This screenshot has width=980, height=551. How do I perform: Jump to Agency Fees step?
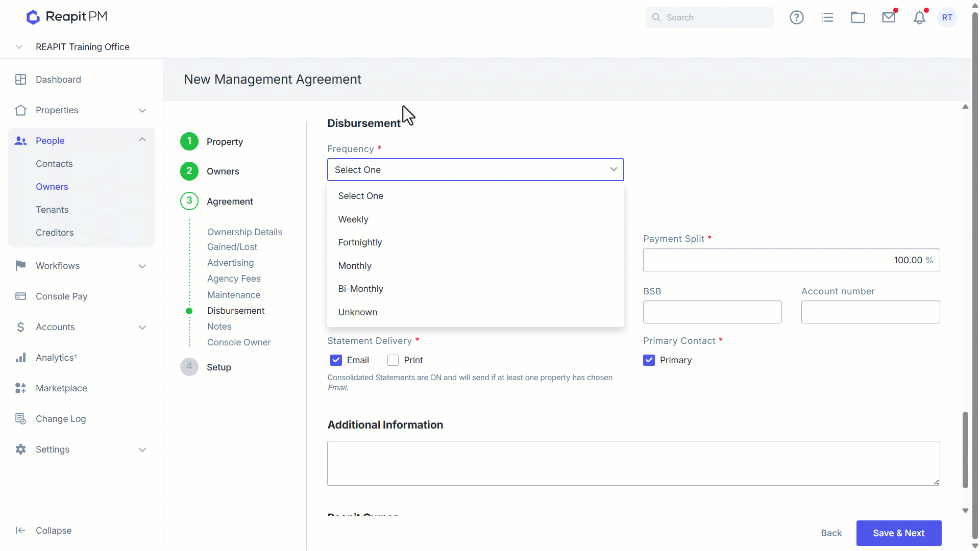(234, 279)
